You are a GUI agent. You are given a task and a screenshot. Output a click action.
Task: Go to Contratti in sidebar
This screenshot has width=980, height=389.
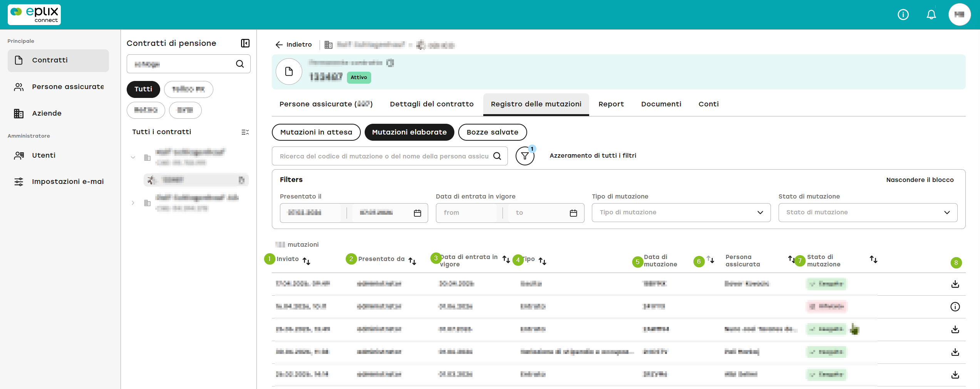[x=58, y=60]
